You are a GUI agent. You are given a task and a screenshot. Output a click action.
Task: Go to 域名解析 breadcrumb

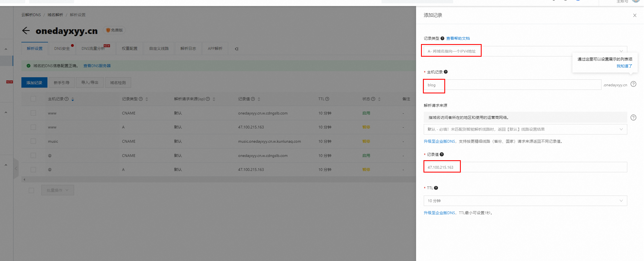(x=55, y=15)
